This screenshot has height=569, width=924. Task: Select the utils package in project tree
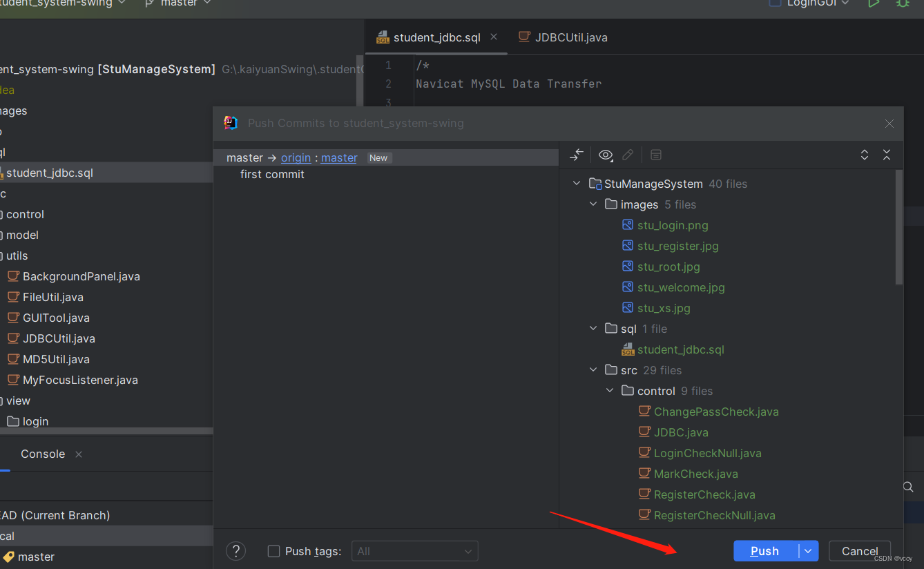(17, 255)
